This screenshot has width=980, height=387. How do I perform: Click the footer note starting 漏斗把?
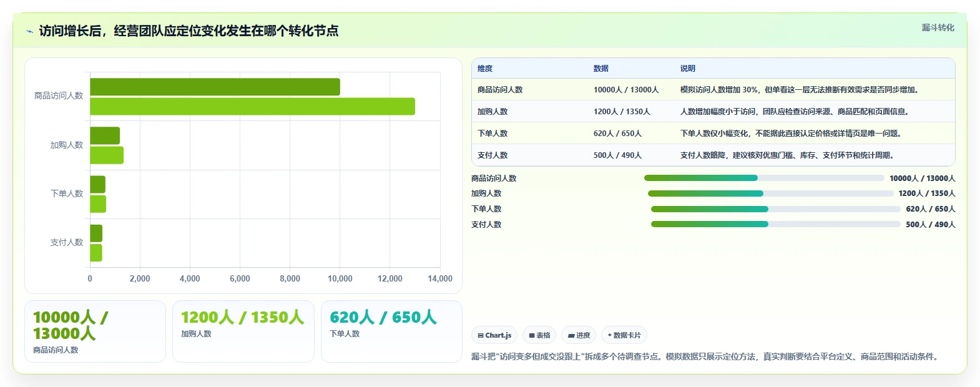[706, 357]
